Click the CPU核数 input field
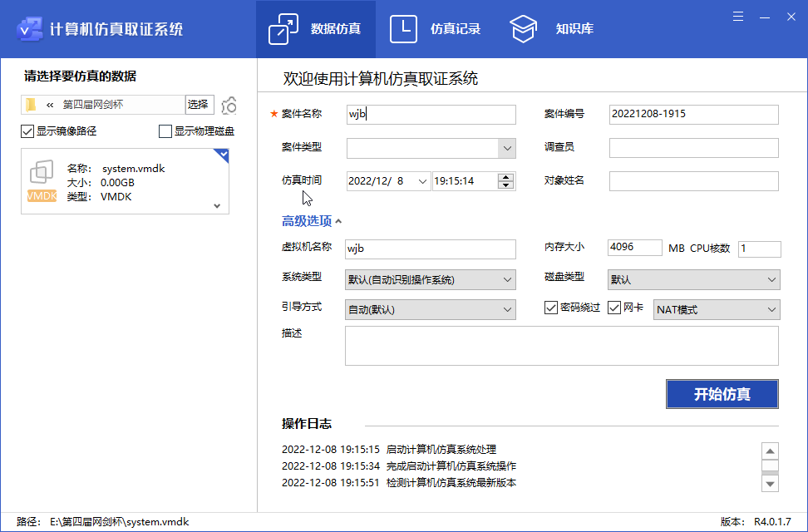This screenshot has height=532, width=808. pos(760,249)
